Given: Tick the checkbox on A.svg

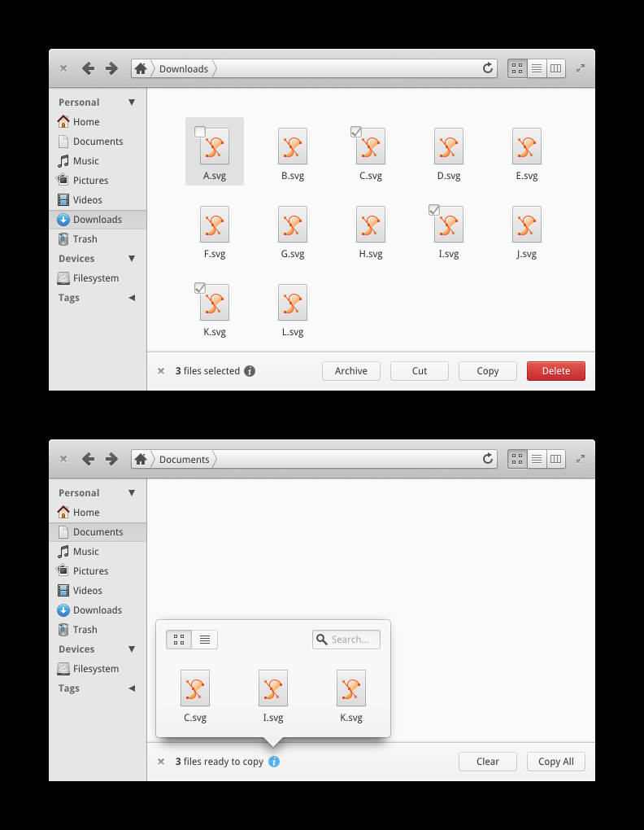Looking at the screenshot, I should tap(200, 132).
